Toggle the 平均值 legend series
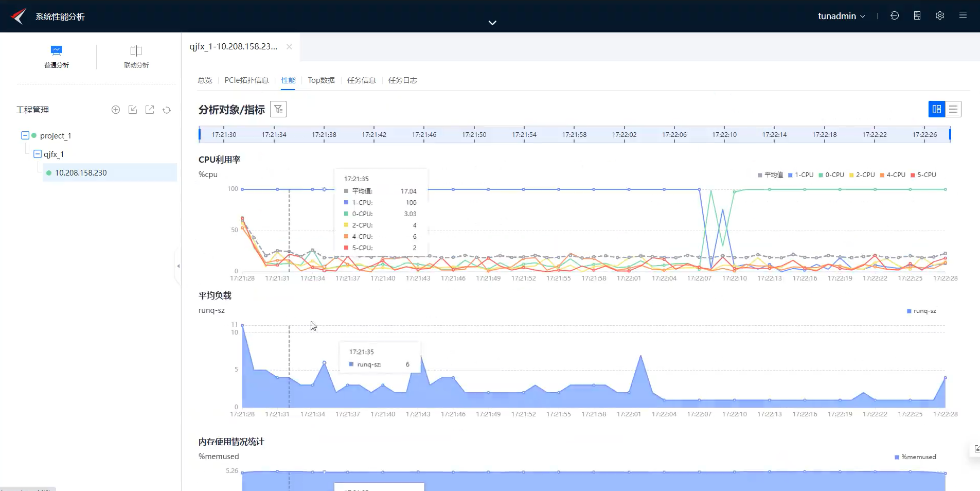The height and width of the screenshot is (491, 980). coord(770,175)
